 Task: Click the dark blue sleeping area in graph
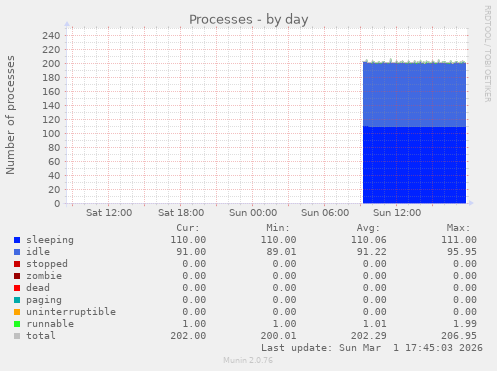tap(414, 165)
